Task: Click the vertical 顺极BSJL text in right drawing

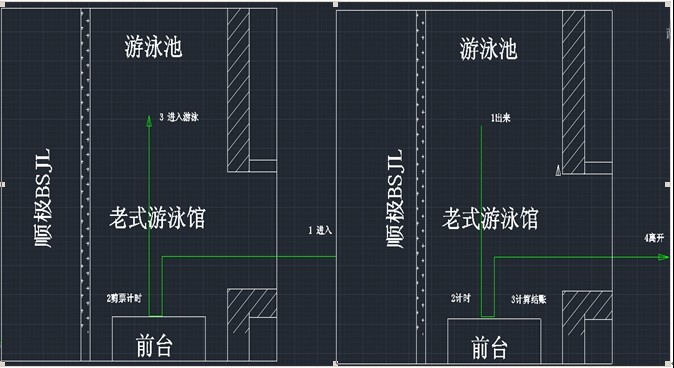Action: point(394,199)
